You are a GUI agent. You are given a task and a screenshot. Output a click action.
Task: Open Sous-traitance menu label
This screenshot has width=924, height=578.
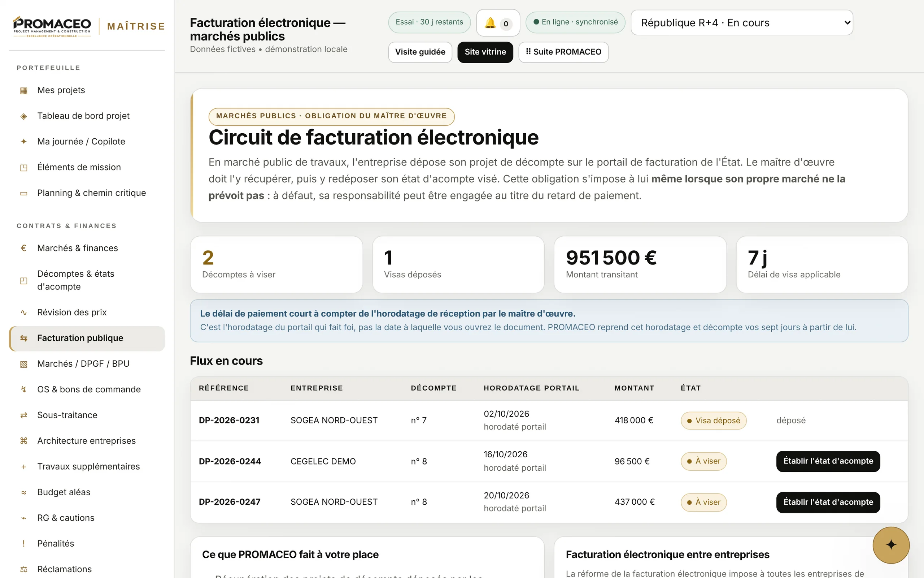tap(67, 415)
